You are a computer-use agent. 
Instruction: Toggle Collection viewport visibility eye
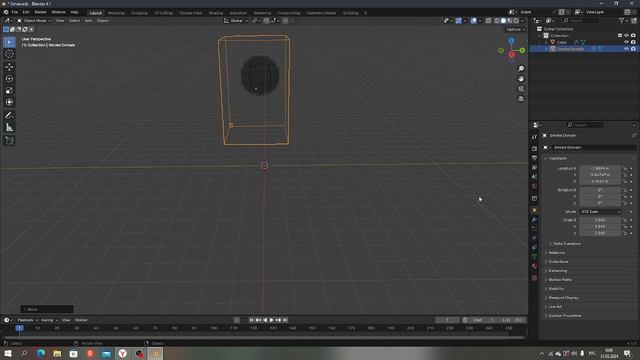(x=626, y=36)
